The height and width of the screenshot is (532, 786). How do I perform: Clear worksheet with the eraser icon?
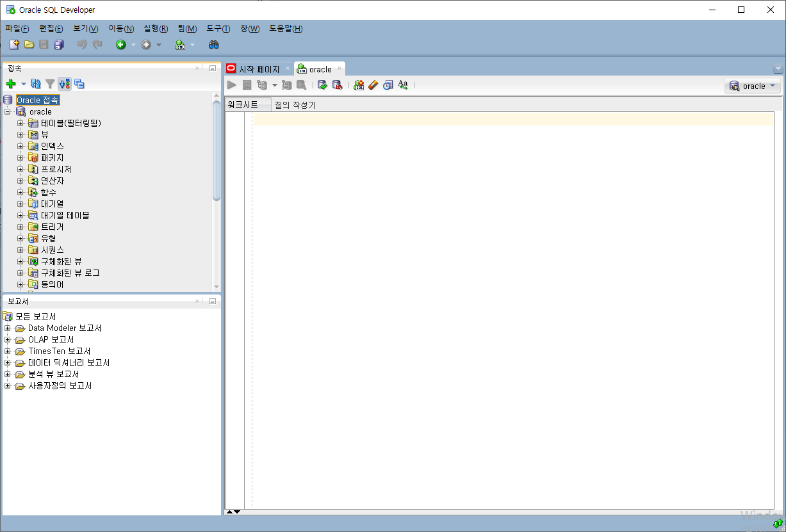(x=373, y=85)
